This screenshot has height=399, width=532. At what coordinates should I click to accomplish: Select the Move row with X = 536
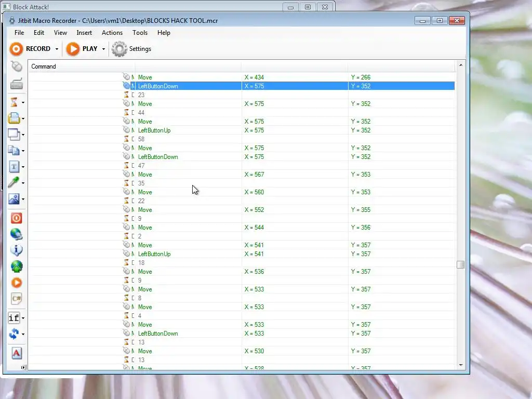click(241, 271)
